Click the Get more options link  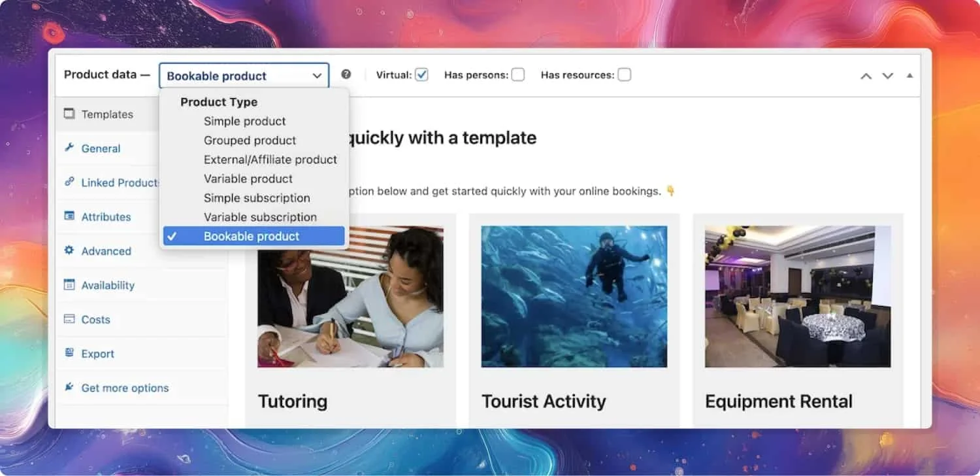[125, 388]
